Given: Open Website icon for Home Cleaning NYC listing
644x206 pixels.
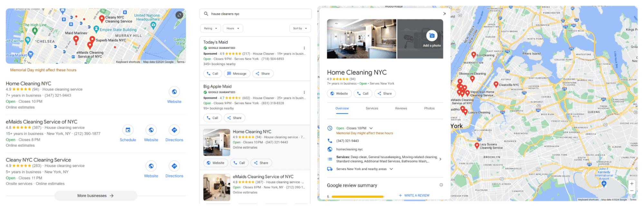Looking at the screenshot, I should (x=174, y=92).
